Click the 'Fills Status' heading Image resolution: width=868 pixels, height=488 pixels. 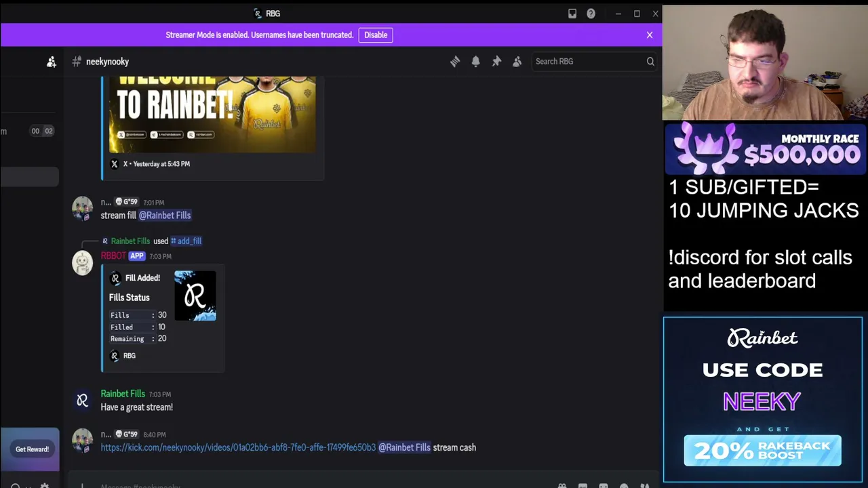(x=129, y=298)
